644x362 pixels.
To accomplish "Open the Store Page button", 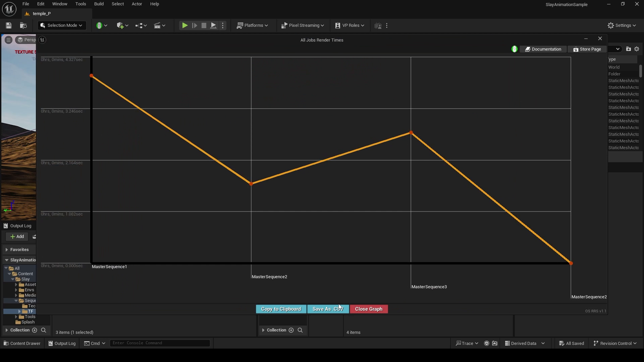I will coord(587,49).
